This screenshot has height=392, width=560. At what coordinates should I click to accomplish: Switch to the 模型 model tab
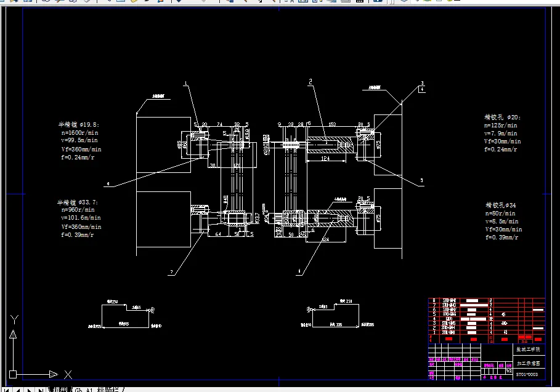pos(60,390)
